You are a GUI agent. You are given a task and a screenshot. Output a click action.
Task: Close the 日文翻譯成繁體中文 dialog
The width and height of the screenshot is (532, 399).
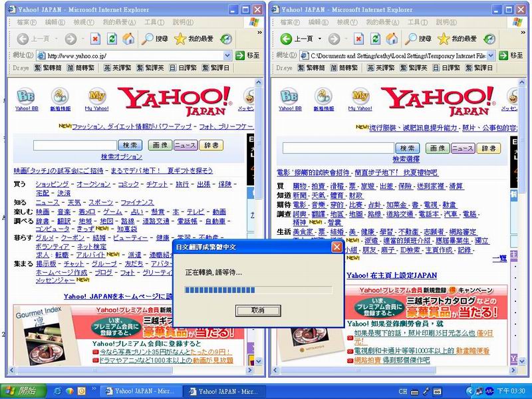tap(336, 247)
